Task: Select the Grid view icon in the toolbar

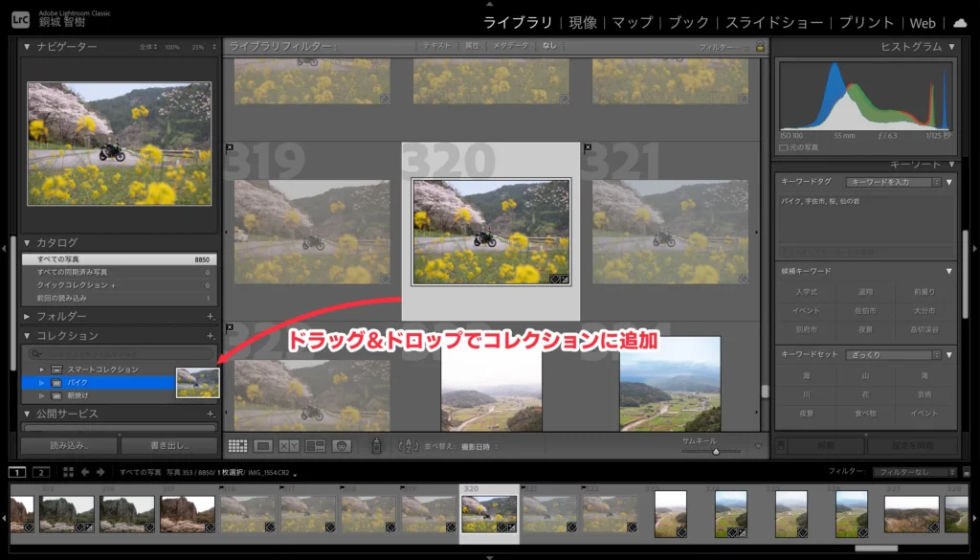Action: coord(237,444)
